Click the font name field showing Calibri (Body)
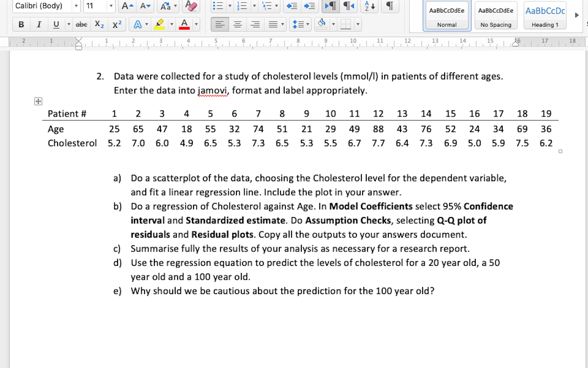 point(42,6)
